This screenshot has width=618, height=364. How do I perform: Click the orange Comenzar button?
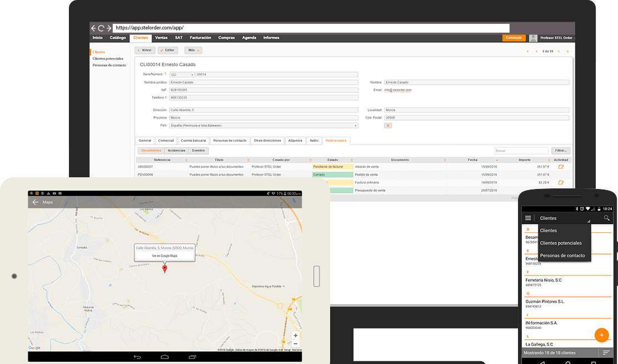514,38
